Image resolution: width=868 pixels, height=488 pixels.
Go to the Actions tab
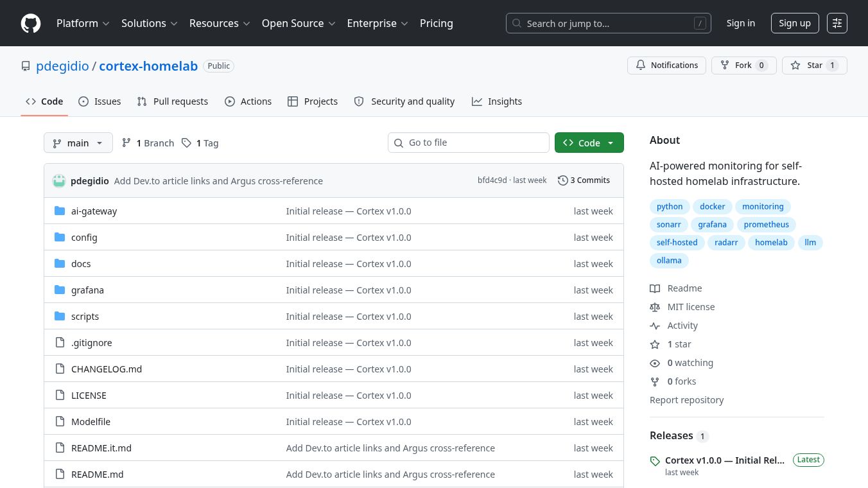[x=248, y=101]
